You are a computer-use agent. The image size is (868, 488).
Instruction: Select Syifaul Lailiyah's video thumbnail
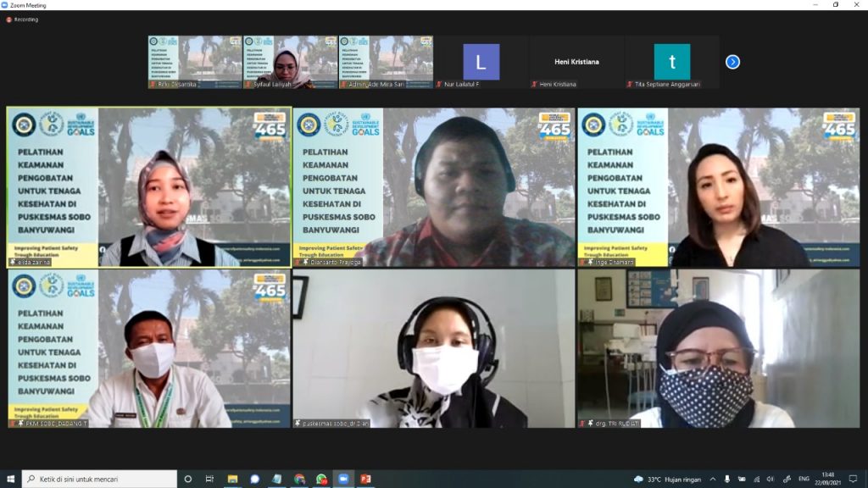[291, 62]
